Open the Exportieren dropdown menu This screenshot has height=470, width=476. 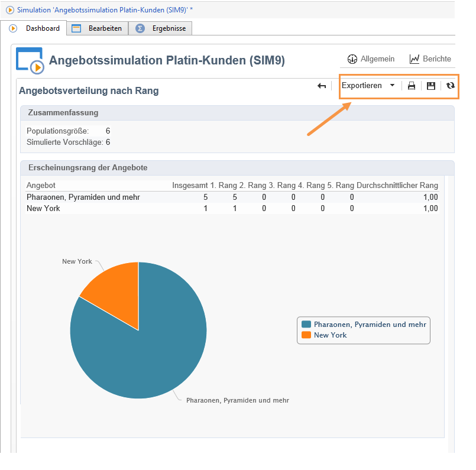pos(368,86)
